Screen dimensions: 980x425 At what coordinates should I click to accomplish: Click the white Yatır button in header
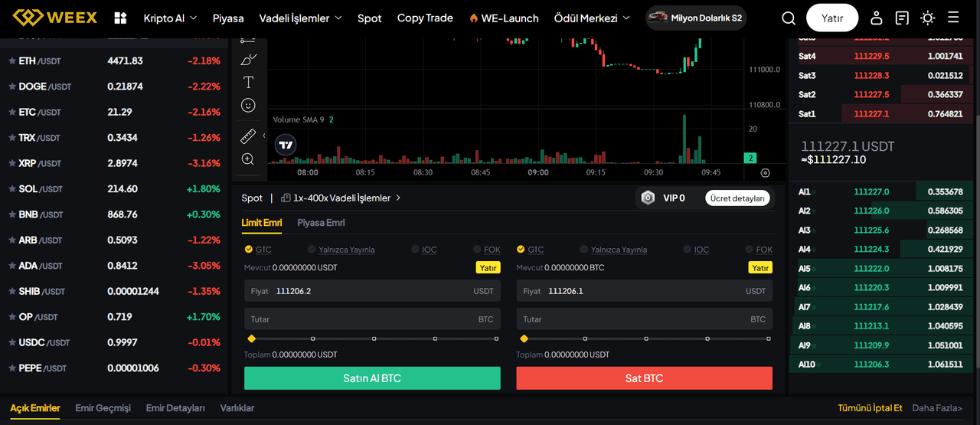pos(832,18)
